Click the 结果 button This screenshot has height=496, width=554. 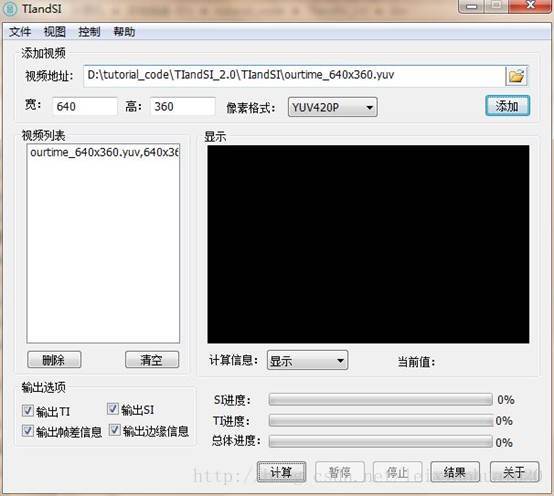point(455,472)
